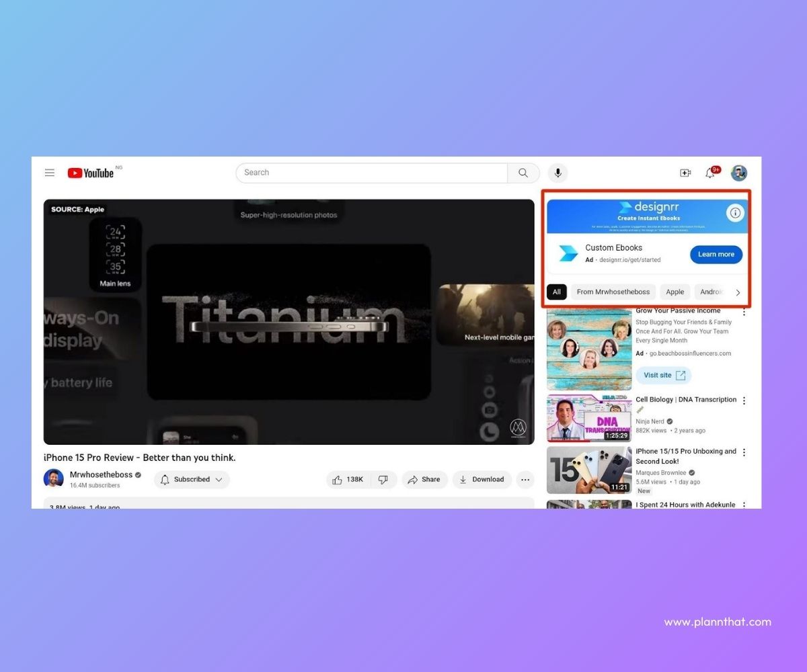Screen dimensions: 807x672
Task: Dislike the video with thumbs down
Action: tap(383, 480)
